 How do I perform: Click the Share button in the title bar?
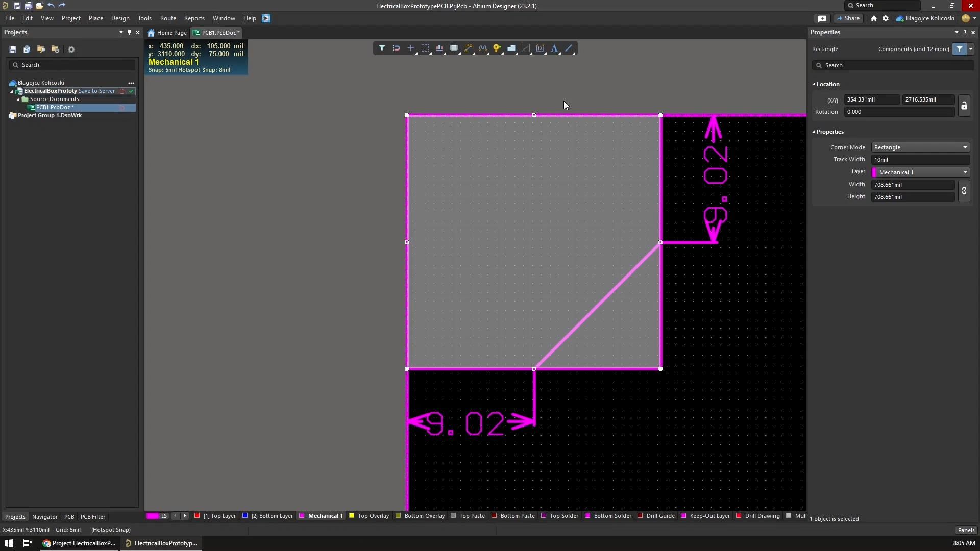coord(848,18)
